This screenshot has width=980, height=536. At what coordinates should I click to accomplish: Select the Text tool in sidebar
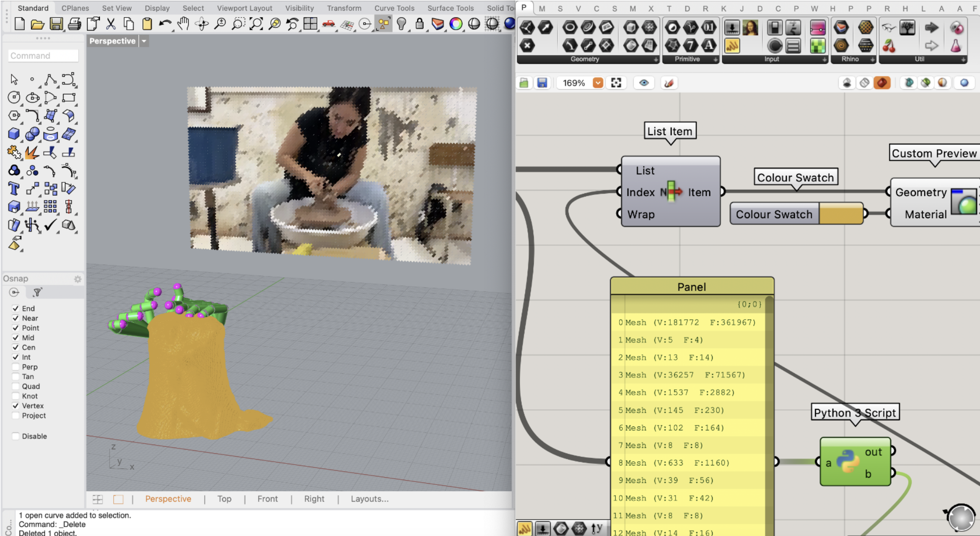[13, 189]
